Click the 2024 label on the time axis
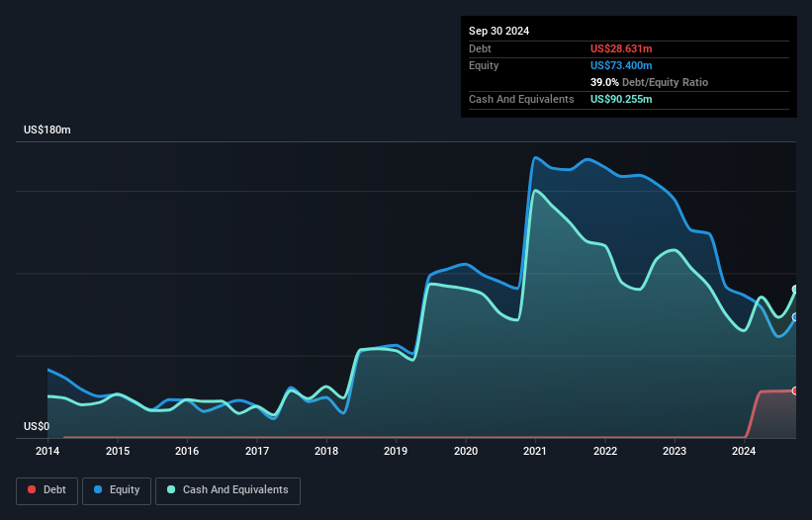This screenshot has height=520, width=812. tap(744, 452)
